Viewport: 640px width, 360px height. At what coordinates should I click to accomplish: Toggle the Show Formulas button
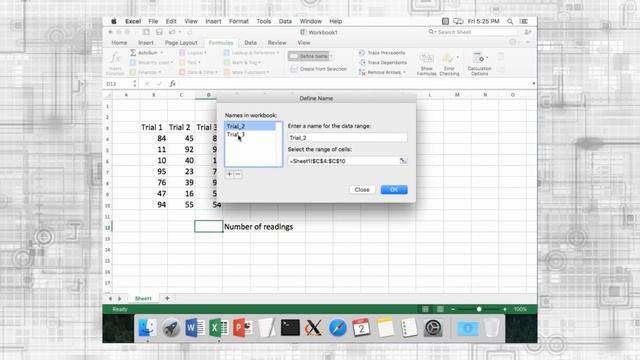(427, 63)
